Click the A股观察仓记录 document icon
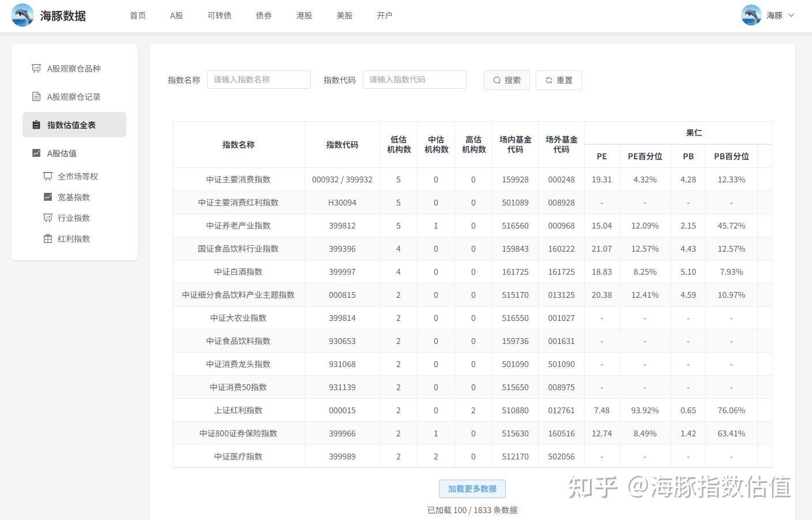 click(35, 96)
